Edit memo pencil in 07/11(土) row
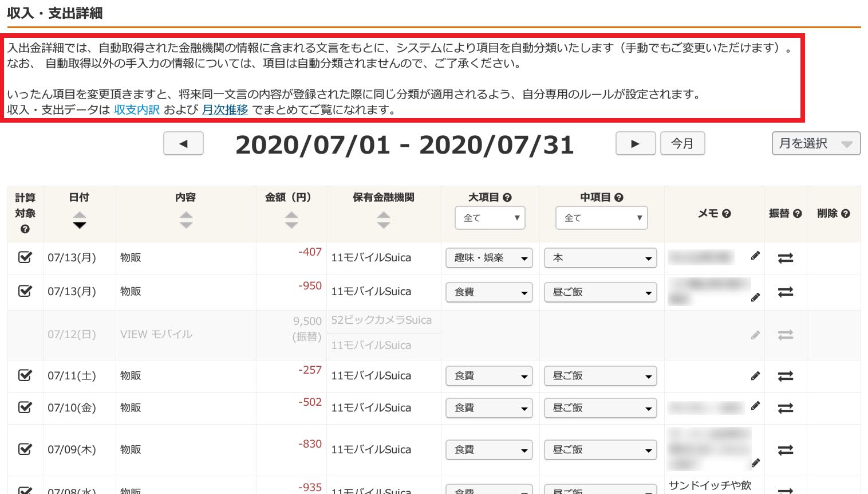Image resolution: width=868 pixels, height=494 pixels. (756, 376)
